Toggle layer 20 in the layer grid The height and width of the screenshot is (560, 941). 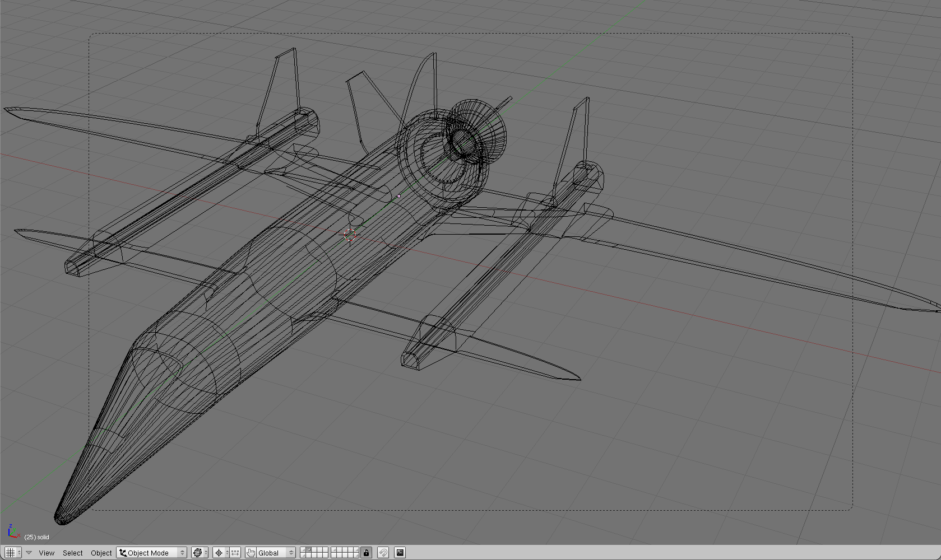tap(356, 556)
